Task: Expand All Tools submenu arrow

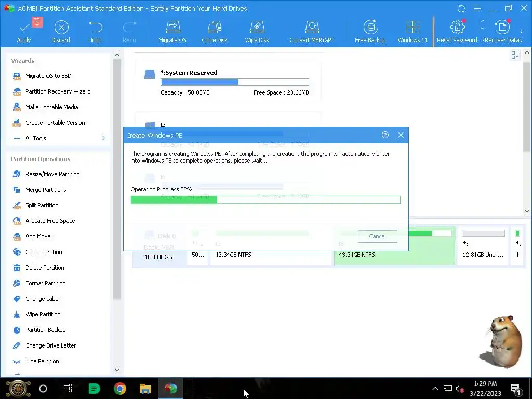Action: coord(103,138)
